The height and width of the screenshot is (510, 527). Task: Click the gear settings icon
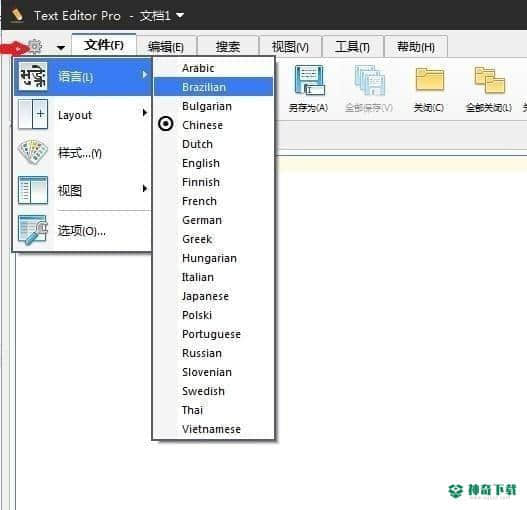(35, 46)
